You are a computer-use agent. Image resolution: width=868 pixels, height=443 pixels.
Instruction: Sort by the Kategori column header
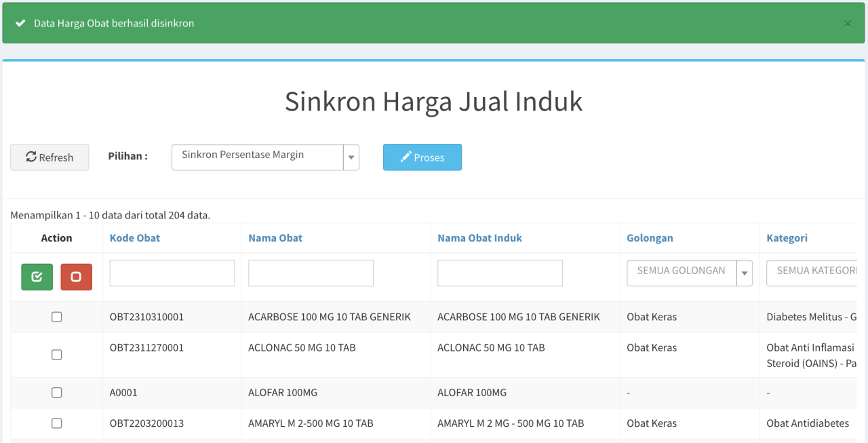(787, 238)
